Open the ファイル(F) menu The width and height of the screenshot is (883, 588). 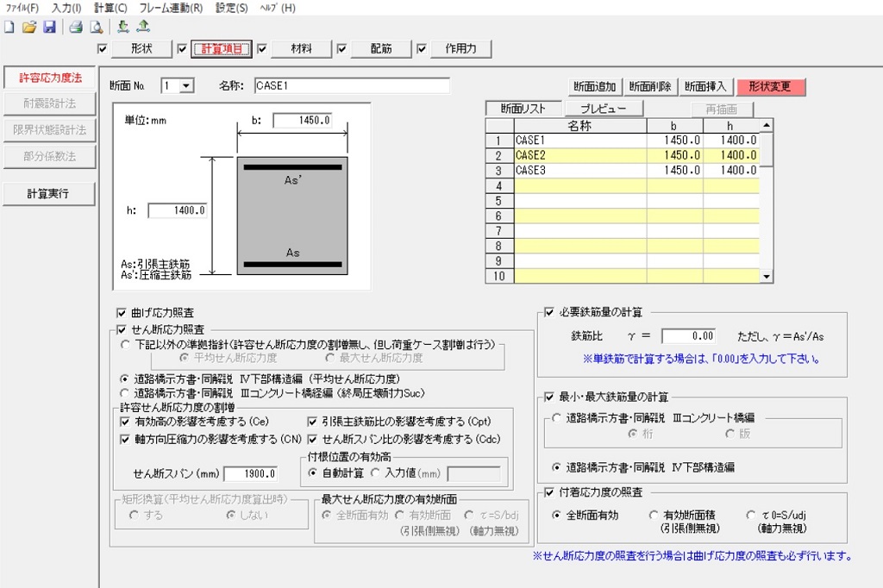(22, 8)
